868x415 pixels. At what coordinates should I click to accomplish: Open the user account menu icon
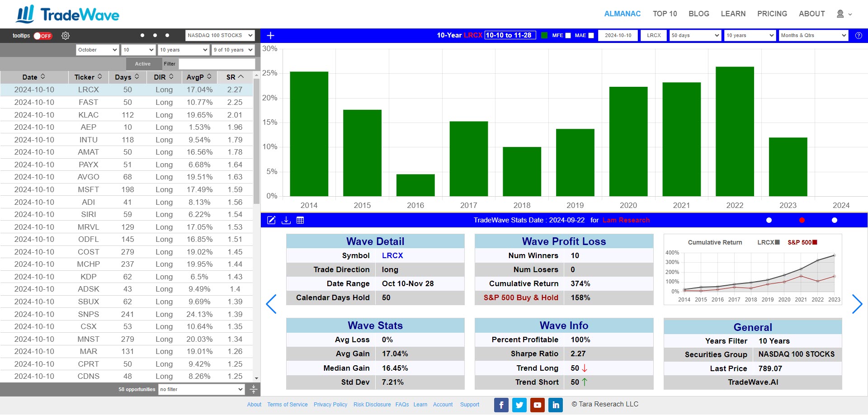pyautogui.click(x=844, y=14)
